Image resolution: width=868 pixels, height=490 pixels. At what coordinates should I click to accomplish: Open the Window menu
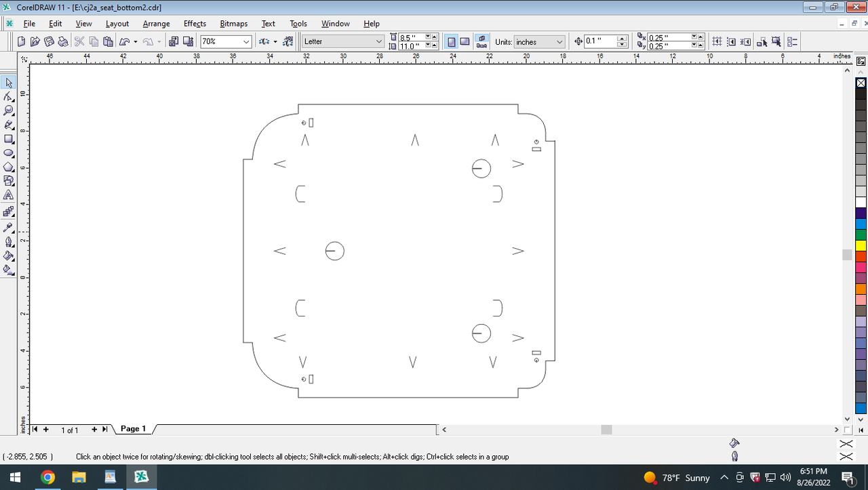(336, 23)
